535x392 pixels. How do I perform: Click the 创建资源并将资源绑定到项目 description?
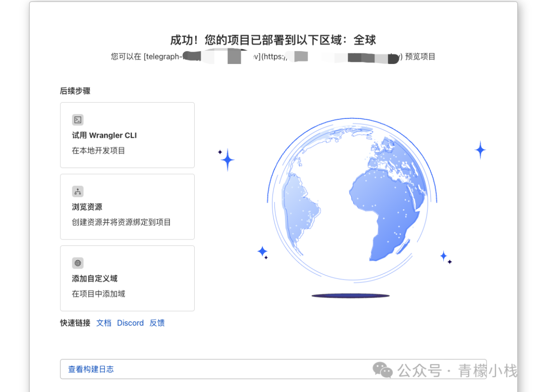pos(121,223)
